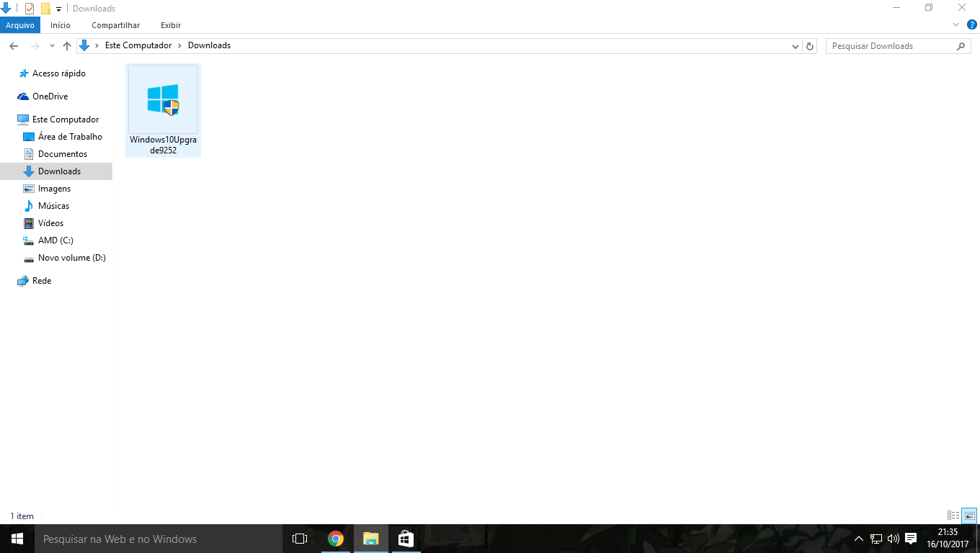
Task: Open the Documentos folder in the sidebar
Action: point(63,154)
